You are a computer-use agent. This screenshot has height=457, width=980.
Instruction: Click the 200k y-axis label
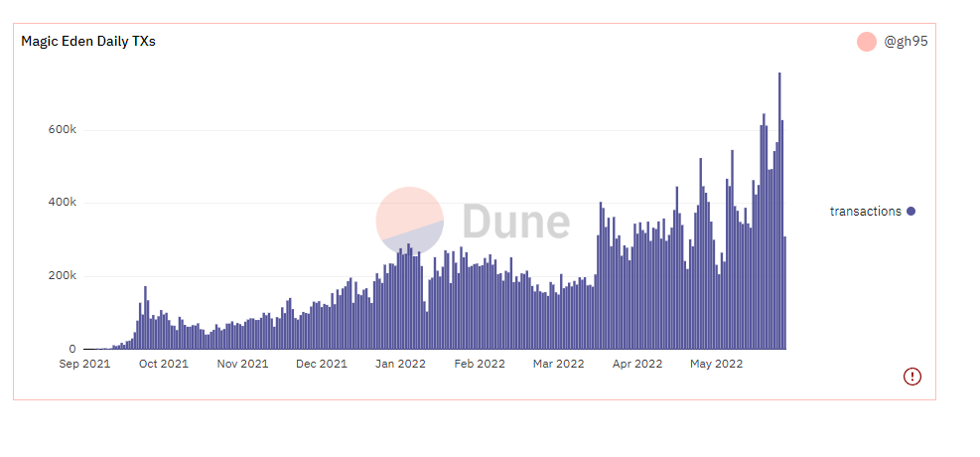(64, 276)
